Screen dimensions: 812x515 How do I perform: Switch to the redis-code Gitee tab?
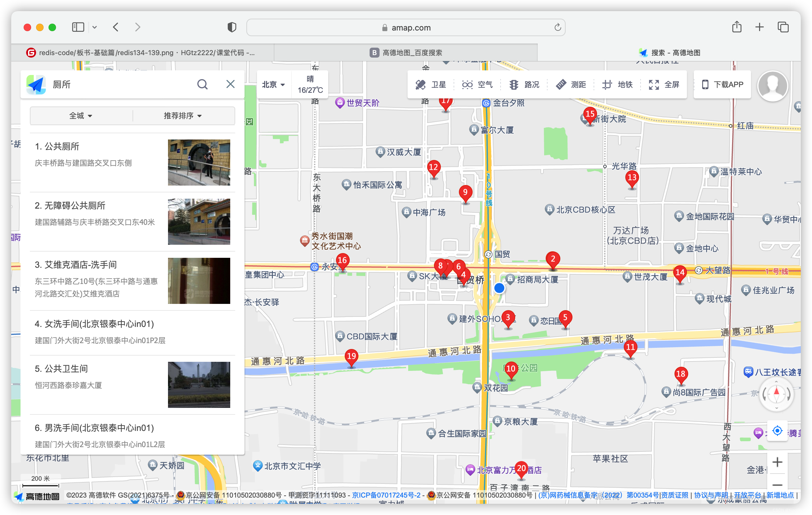(142, 53)
